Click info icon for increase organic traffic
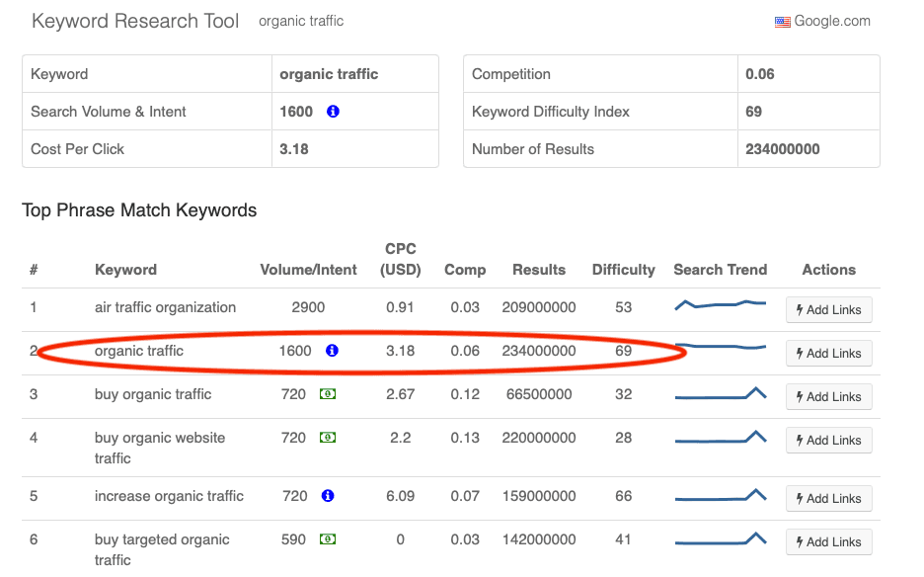924x577 pixels. point(328,496)
